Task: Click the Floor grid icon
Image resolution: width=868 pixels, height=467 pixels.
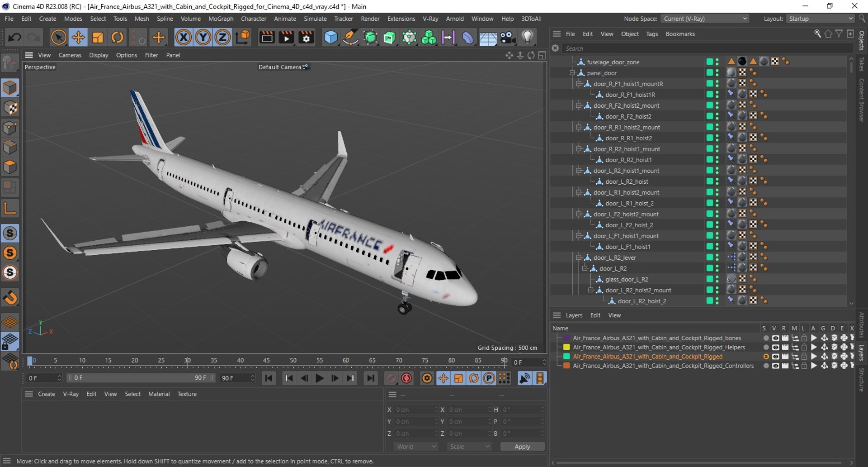Action: pyautogui.click(x=488, y=38)
